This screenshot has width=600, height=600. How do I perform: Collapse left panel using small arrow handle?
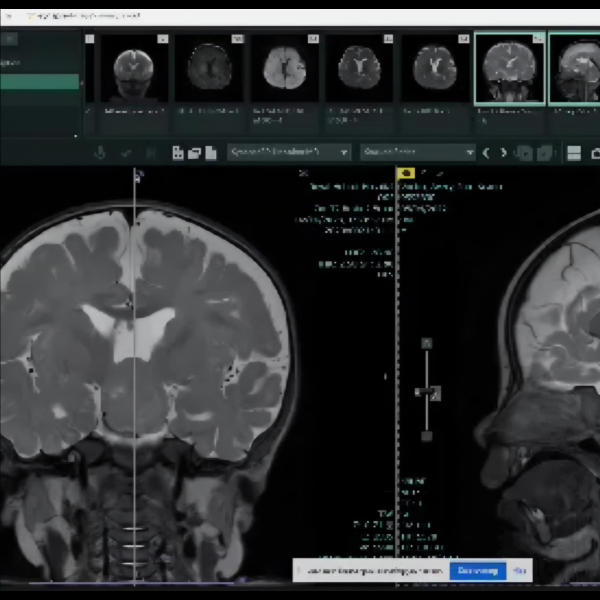point(81,83)
